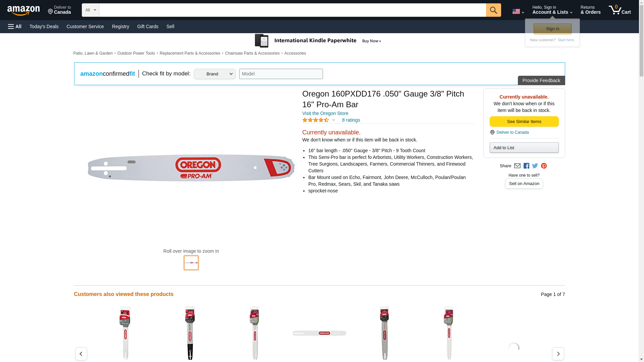Open the Brand selection dropdown
The image size is (644, 362).
coord(215,74)
